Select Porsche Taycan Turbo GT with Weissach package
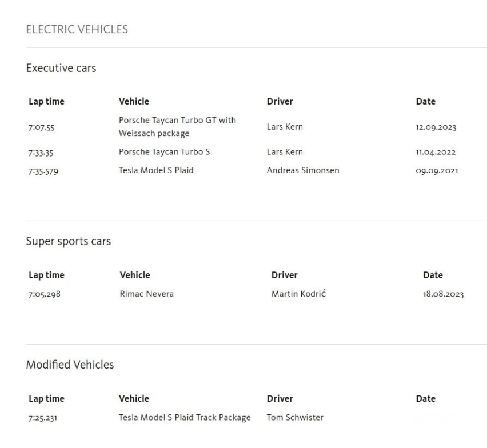The height and width of the screenshot is (448, 487). click(177, 127)
